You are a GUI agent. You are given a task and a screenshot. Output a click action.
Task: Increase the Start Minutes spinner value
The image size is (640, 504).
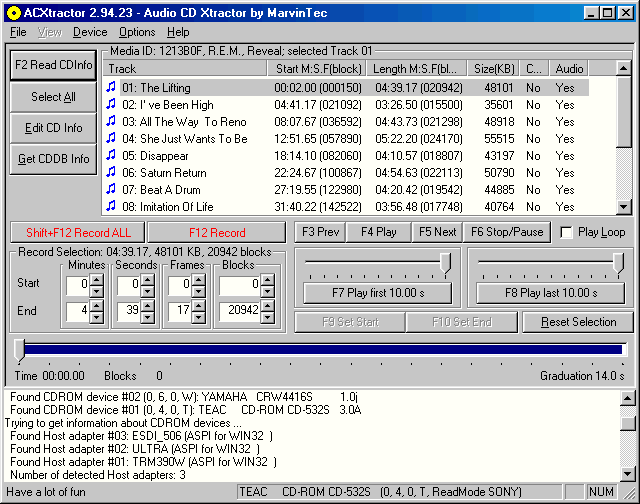pyautogui.click(x=96, y=279)
